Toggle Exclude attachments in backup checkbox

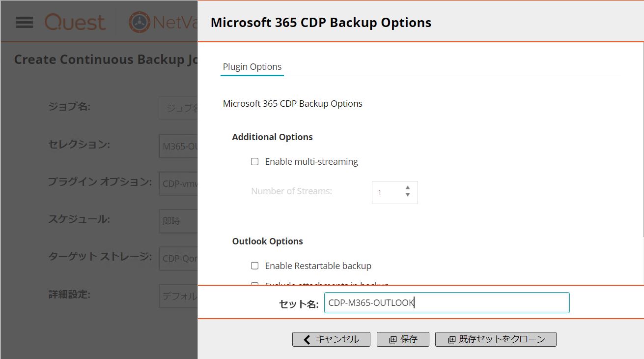point(254,284)
